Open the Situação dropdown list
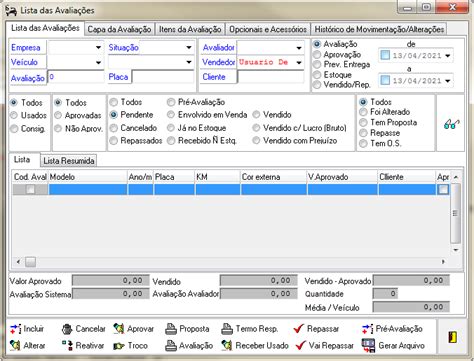Viewport: 474px width, 361px height. click(x=189, y=47)
